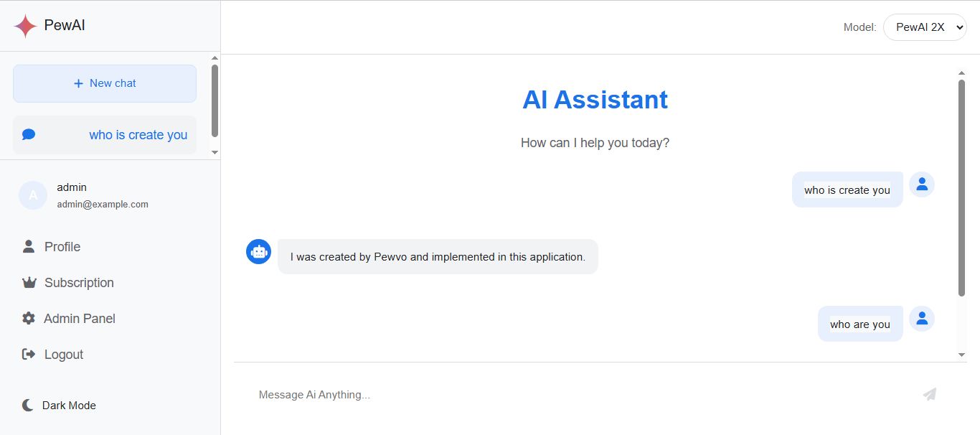Click the conversation scroll down arrow
Image resolution: width=980 pixels, height=435 pixels.
click(x=961, y=355)
